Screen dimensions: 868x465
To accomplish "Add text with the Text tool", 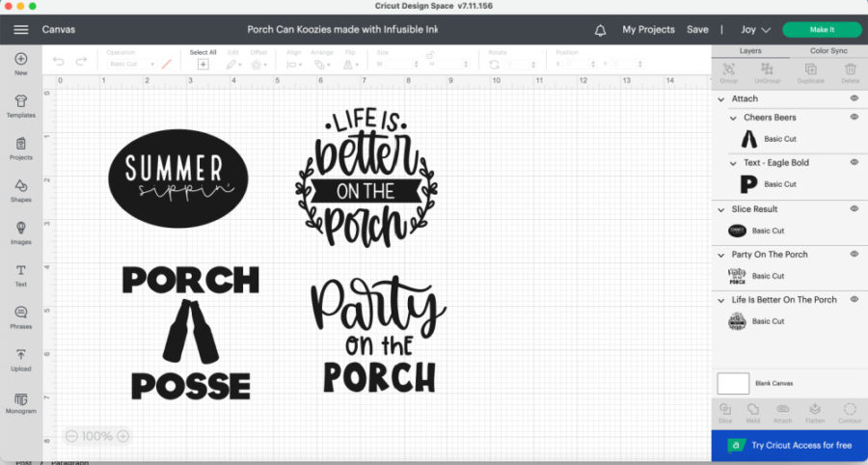I will (x=20, y=274).
